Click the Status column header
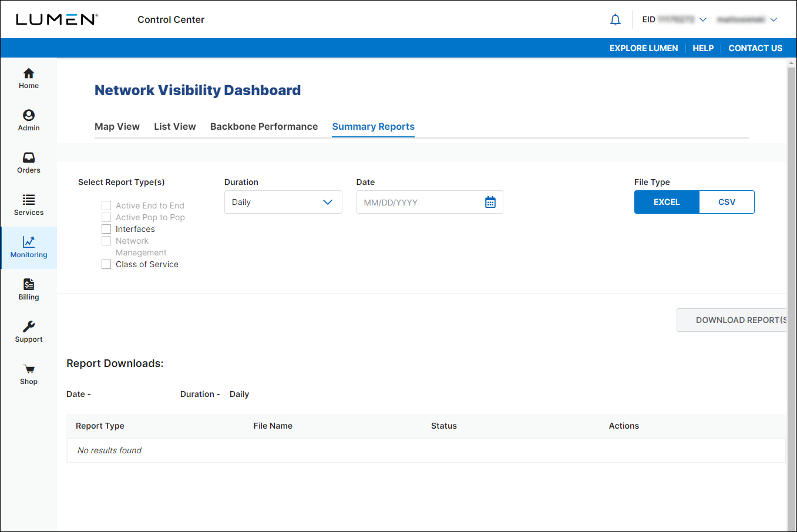This screenshot has width=797, height=532. [x=444, y=426]
